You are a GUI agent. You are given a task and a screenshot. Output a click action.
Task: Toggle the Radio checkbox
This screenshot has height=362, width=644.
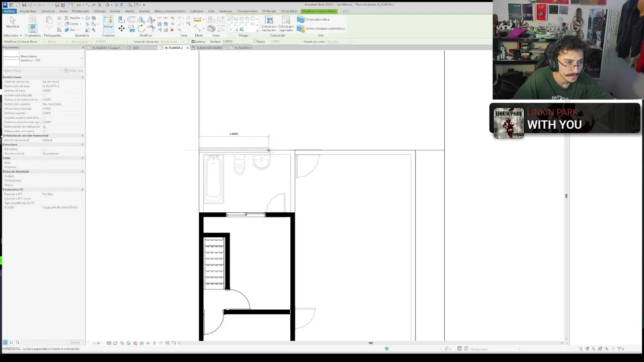tap(255, 42)
